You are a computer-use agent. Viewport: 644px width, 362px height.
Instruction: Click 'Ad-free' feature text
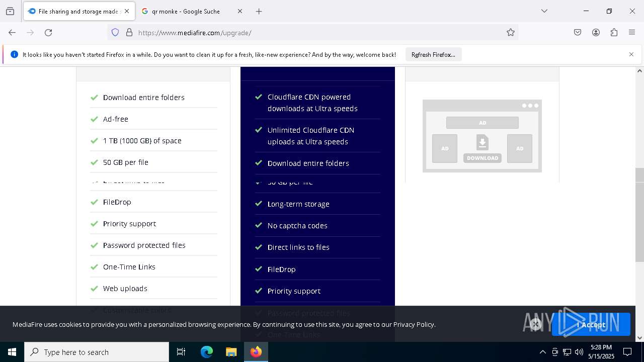coord(116,119)
